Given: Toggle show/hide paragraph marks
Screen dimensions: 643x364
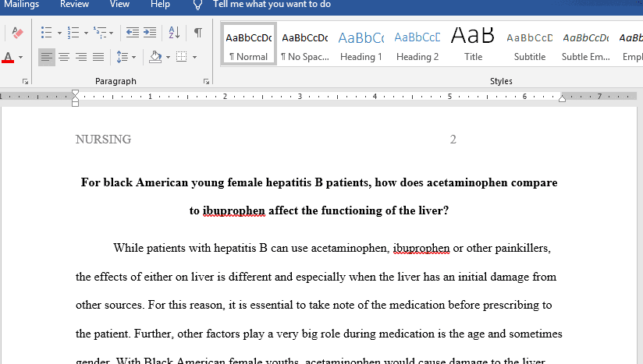Looking at the screenshot, I should tap(198, 33).
